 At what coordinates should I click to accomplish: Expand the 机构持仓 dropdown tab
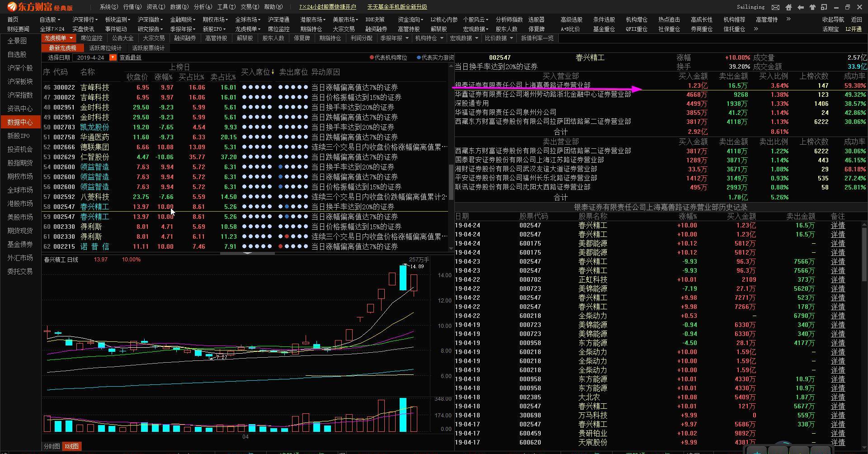tap(429, 38)
